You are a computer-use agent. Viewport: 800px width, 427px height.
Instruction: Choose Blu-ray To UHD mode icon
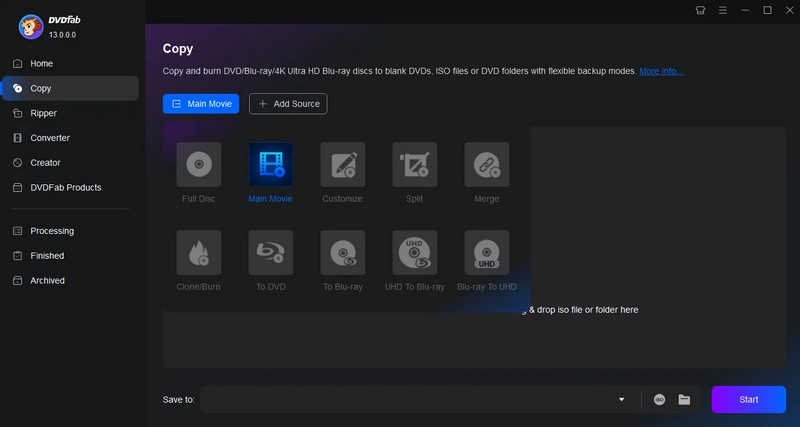[486, 253]
